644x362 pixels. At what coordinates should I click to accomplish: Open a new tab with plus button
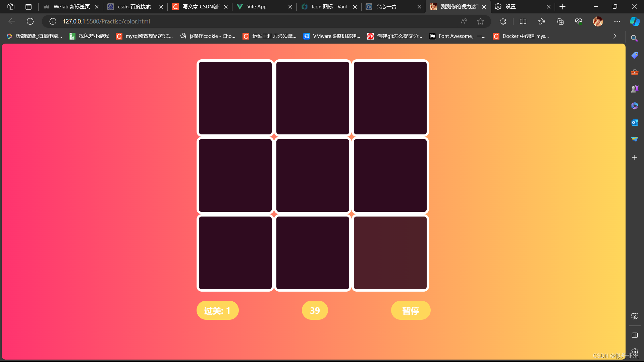pos(562,7)
